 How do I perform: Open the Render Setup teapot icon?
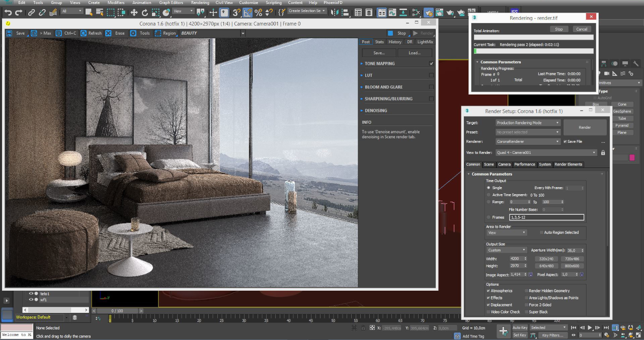(429, 12)
